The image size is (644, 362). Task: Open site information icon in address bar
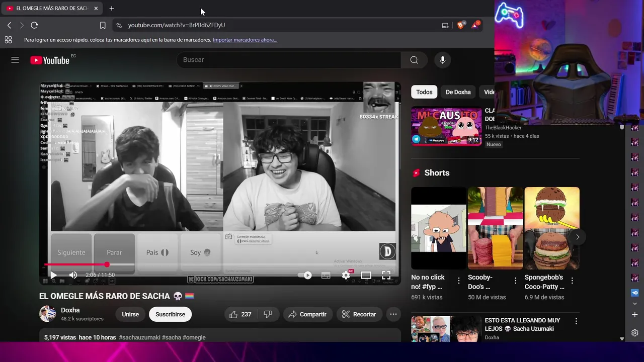click(x=119, y=25)
